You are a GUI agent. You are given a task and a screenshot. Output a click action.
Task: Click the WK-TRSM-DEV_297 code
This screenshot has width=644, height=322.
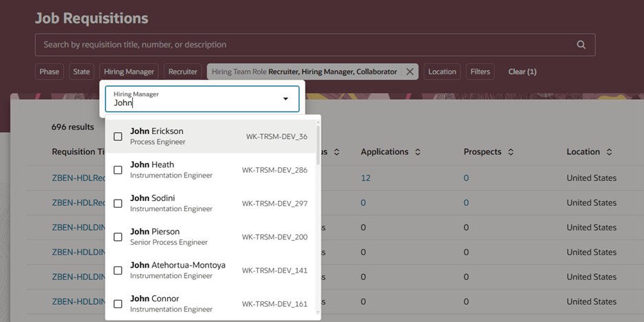pos(275,203)
